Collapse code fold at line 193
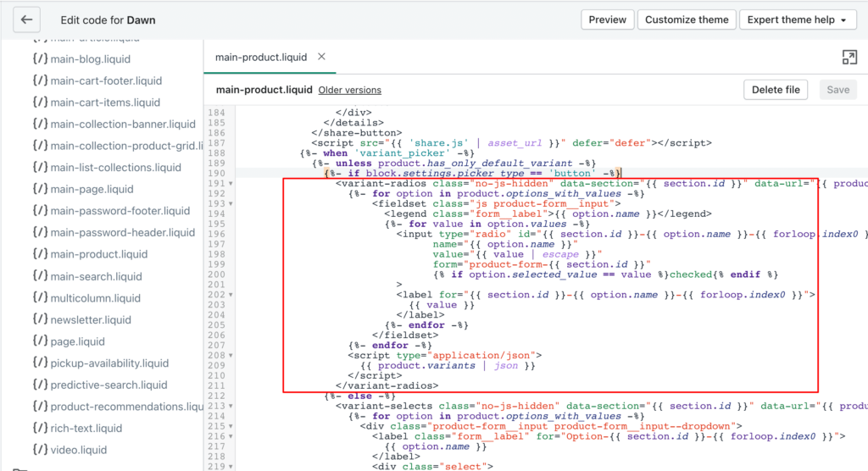This screenshot has width=868, height=471. click(x=231, y=203)
